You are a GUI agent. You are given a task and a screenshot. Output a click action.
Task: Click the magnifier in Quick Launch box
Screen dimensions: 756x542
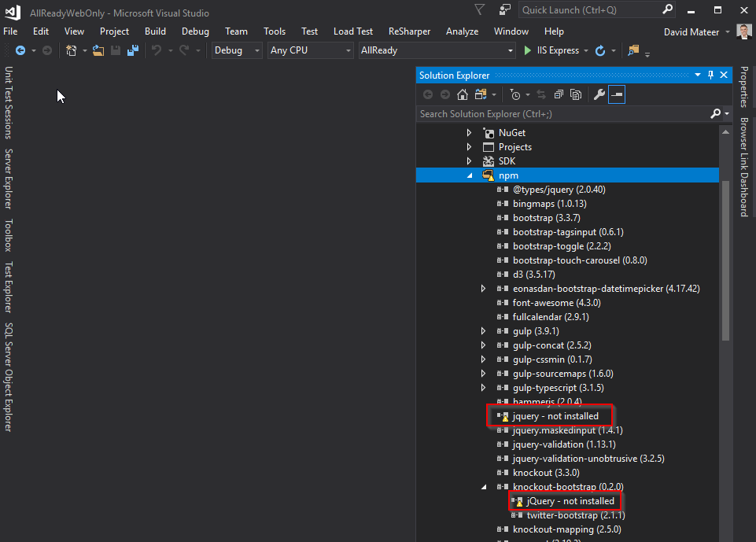(667, 9)
